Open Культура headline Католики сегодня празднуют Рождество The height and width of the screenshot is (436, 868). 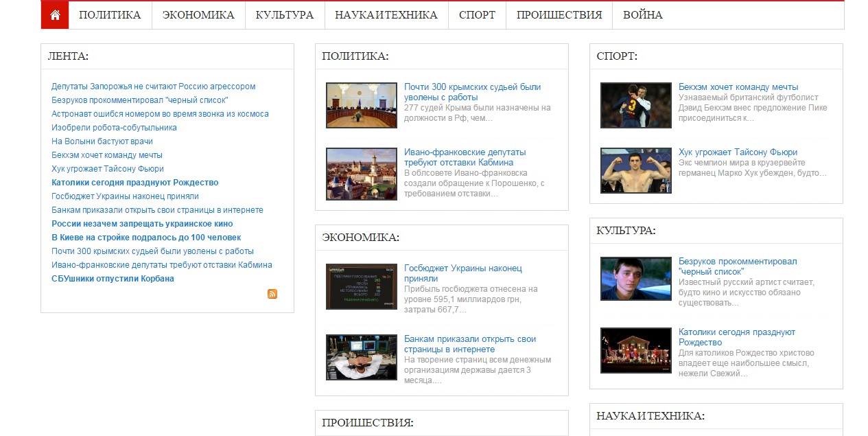click(737, 337)
